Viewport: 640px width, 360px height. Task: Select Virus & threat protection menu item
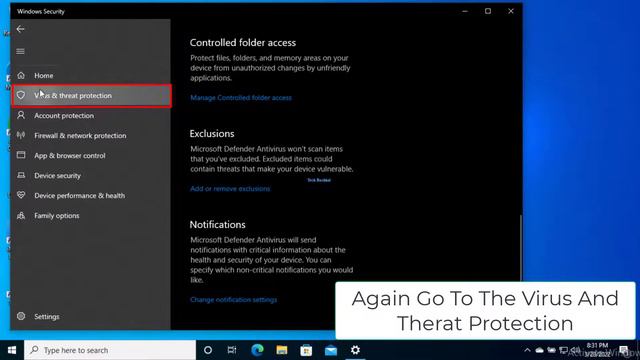(91, 96)
